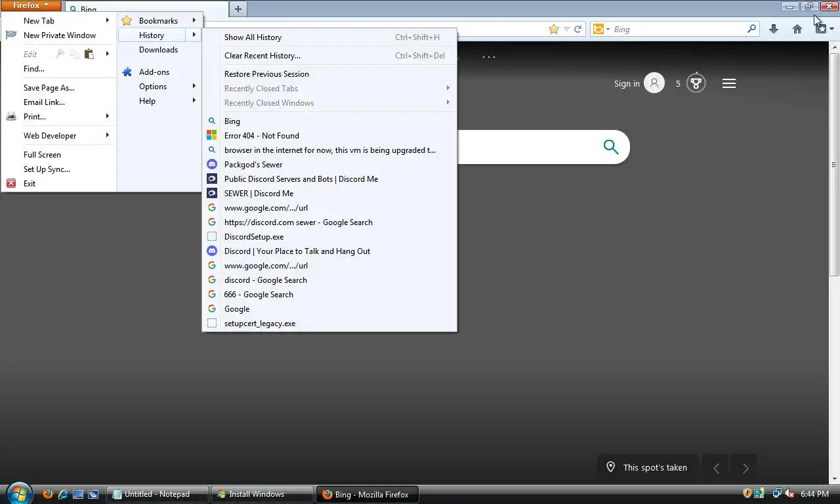Open 'browser in the internet for now' history entry

point(329,150)
